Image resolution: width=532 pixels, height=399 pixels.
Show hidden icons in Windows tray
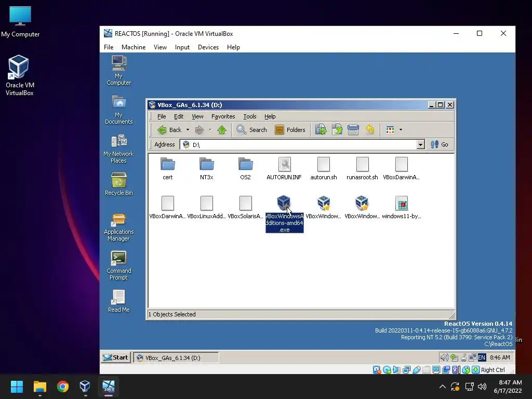(x=443, y=387)
